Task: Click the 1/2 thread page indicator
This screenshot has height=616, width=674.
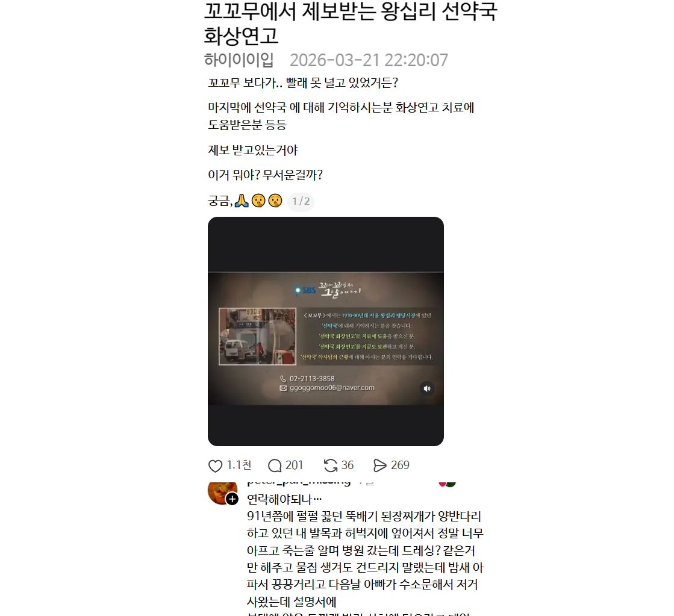Action: coord(301,201)
